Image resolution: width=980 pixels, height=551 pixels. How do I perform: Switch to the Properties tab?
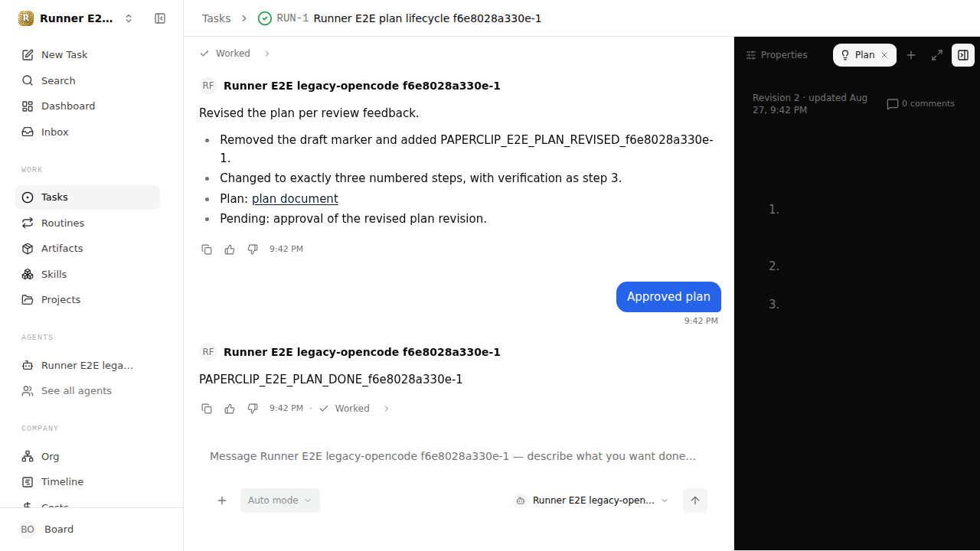pos(777,55)
